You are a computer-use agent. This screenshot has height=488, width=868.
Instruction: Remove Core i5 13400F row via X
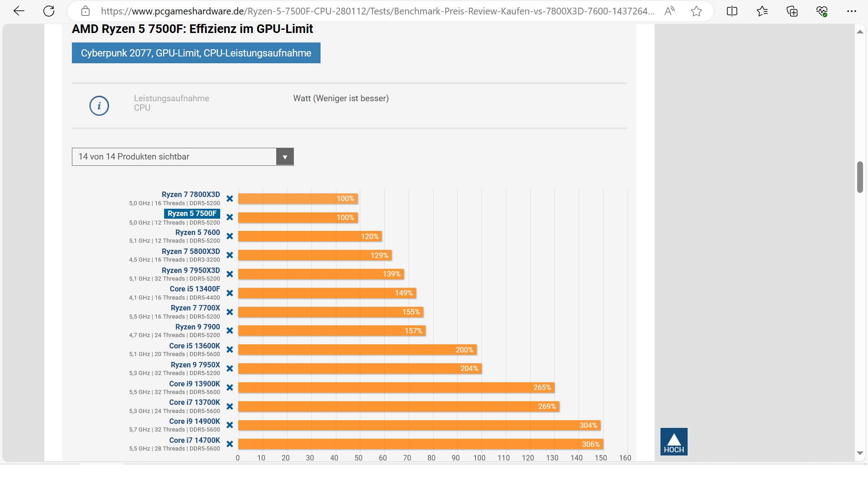pos(230,293)
